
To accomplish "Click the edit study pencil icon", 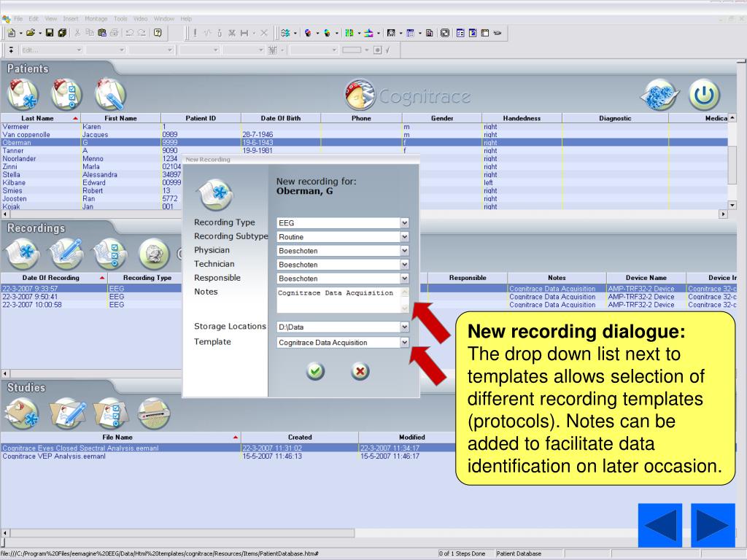I will click(66, 413).
